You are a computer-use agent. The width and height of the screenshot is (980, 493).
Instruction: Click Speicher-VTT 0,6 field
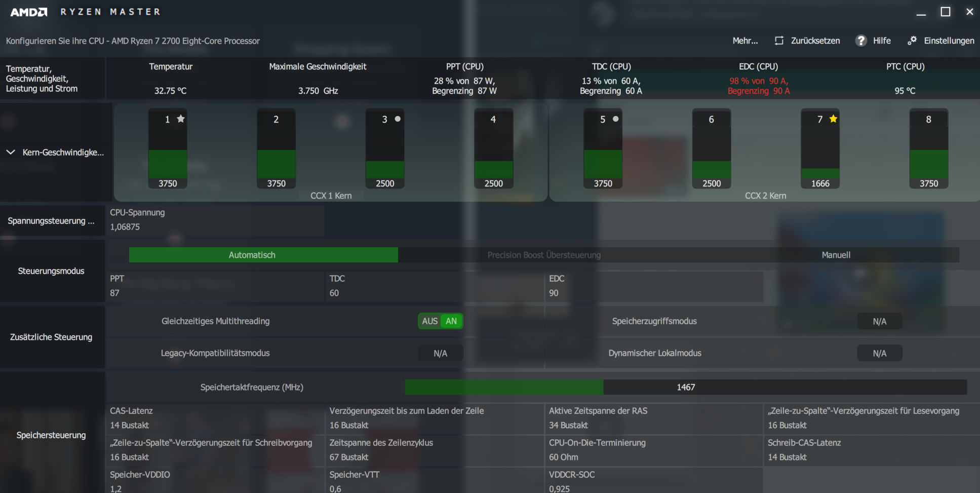point(435,481)
